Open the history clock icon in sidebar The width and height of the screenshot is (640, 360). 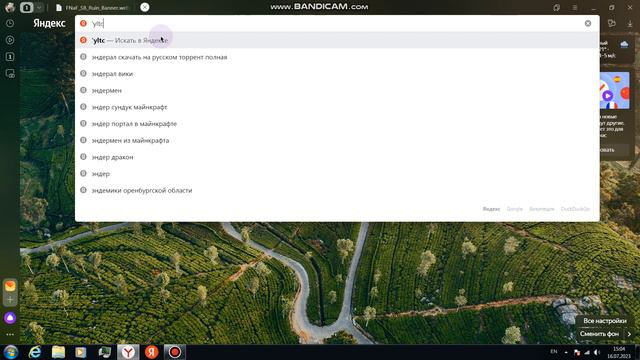[10, 24]
